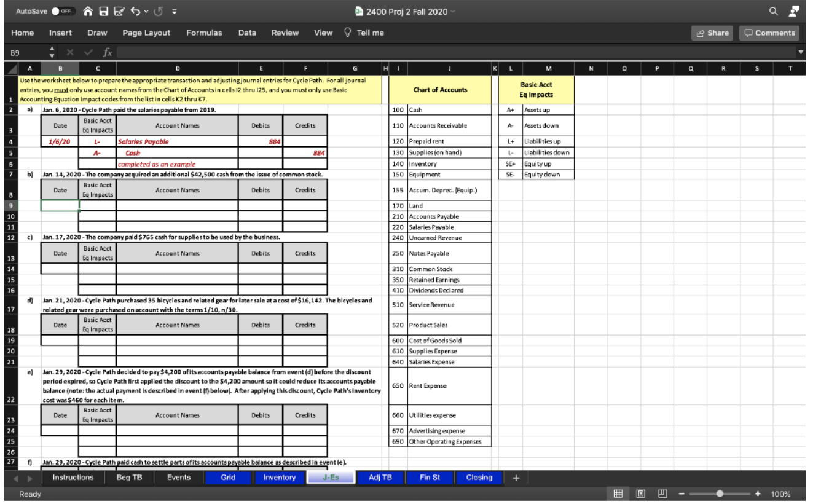Click inside the formula bar field
Screen dimensions: 821x504
pyautogui.click(x=455, y=53)
